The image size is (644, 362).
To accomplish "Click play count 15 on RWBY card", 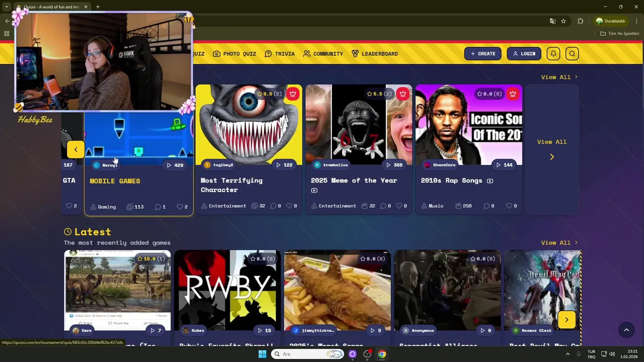I will [x=265, y=330].
